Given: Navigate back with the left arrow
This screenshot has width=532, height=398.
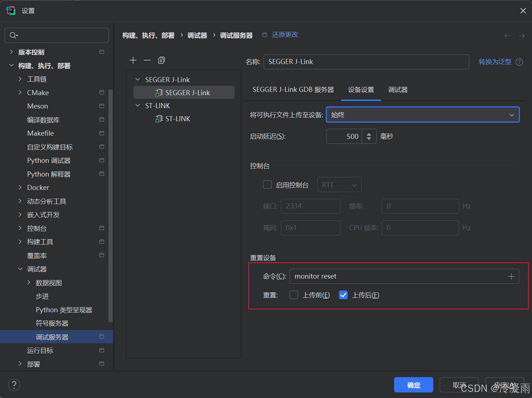Looking at the screenshot, I should coord(507,35).
